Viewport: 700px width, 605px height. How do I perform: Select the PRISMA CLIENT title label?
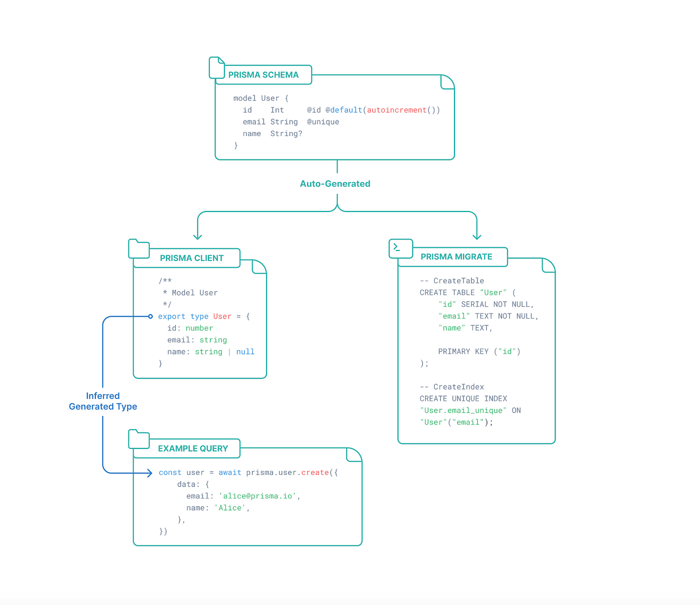[x=192, y=258]
